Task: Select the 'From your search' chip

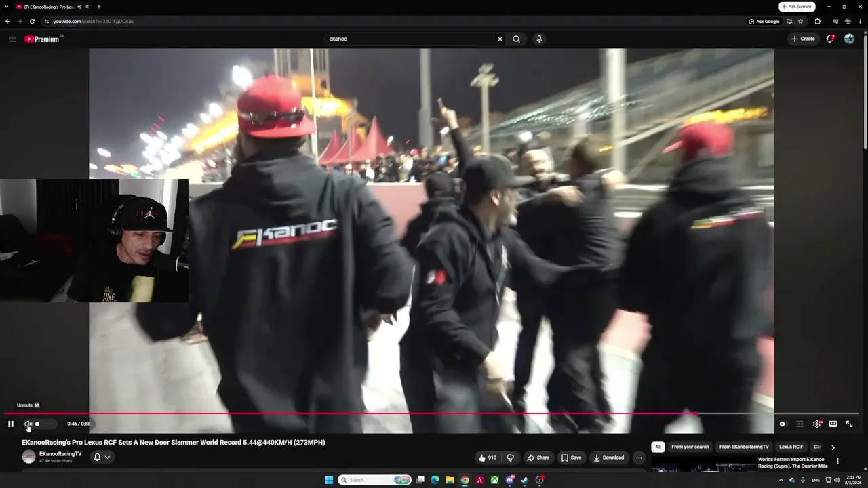Action: 690,447
